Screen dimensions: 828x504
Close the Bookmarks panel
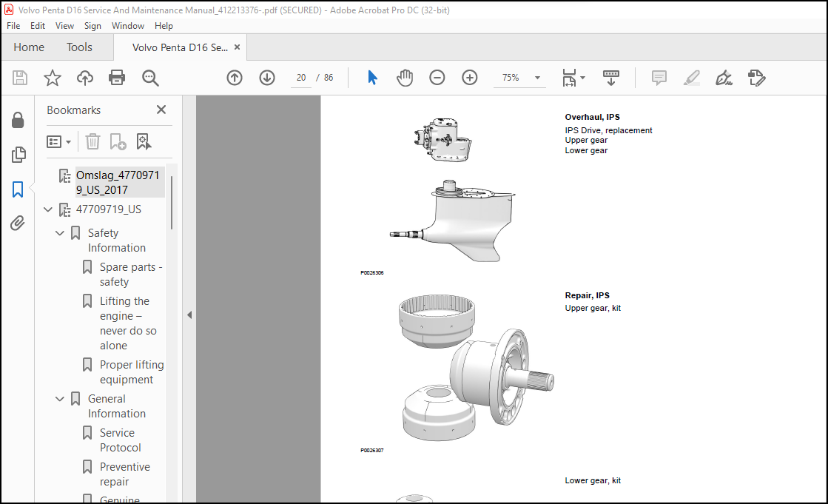161,110
